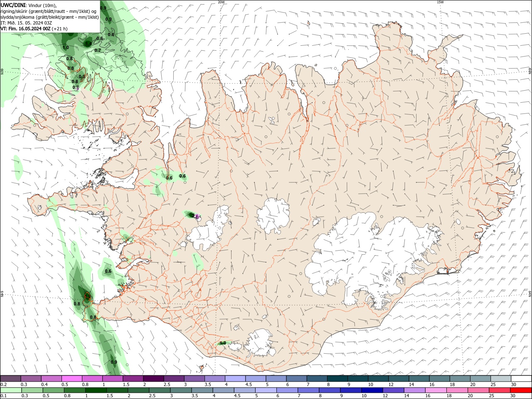Pick the grey-green rain swatch labeled 2.5

tap(159, 390)
